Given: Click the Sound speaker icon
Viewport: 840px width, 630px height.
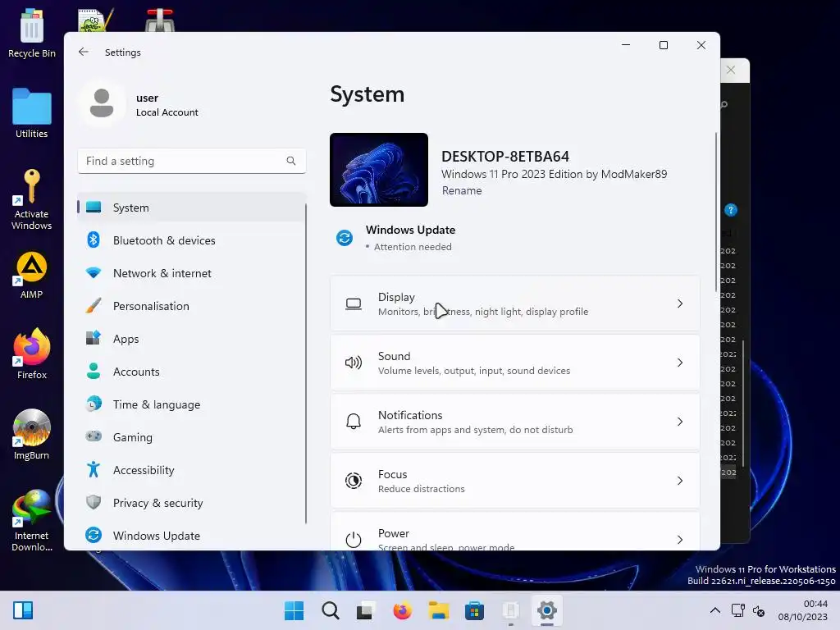Looking at the screenshot, I should click(353, 363).
